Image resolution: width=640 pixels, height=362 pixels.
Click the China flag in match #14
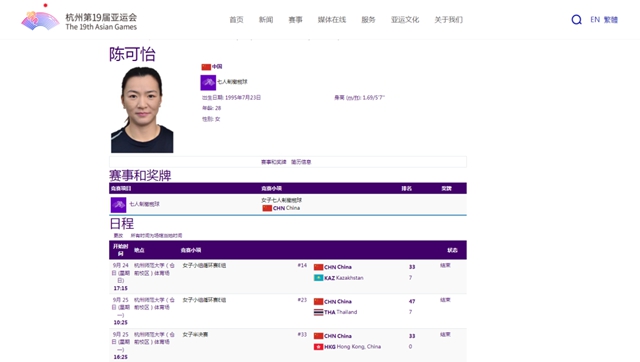[318, 267]
